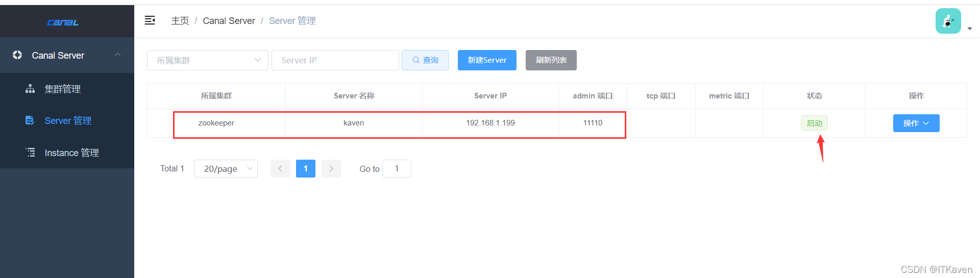Viewport: 980px width, 278px height.
Task: Click the metric 端口 column header
Action: (x=729, y=96)
